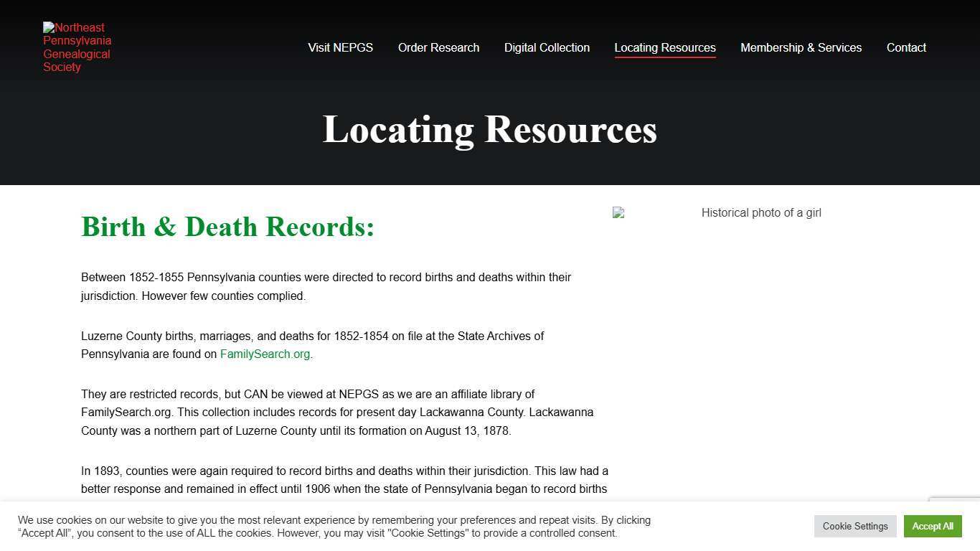The image size is (980, 551).
Task: Navigate to the Contact page
Action: (x=906, y=47)
